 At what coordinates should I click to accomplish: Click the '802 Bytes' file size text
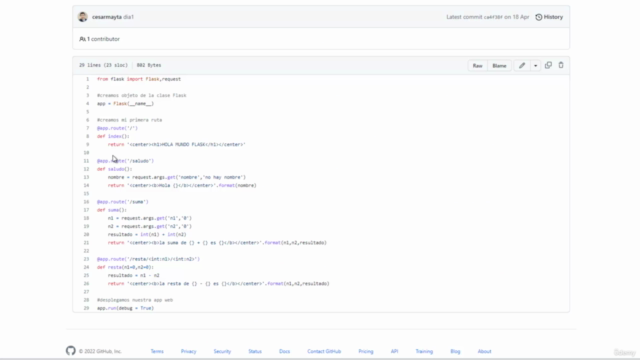coord(149,65)
